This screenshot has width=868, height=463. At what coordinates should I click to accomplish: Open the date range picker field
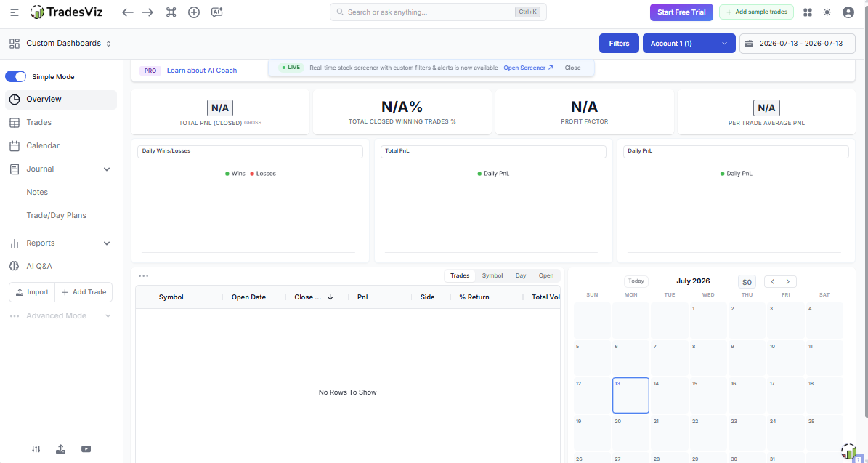[x=797, y=43]
